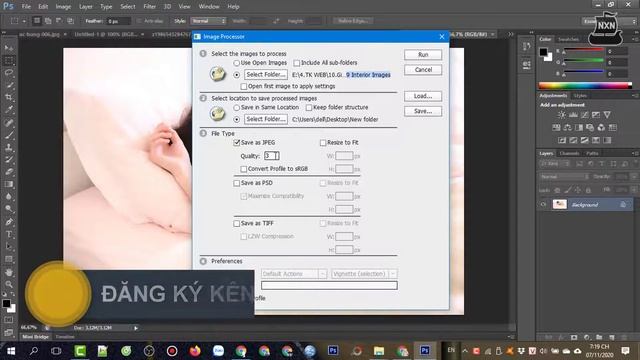Select the Magic Wand tool
The image size is (640, 360).
pyautogui.click(x=9, y=85)
